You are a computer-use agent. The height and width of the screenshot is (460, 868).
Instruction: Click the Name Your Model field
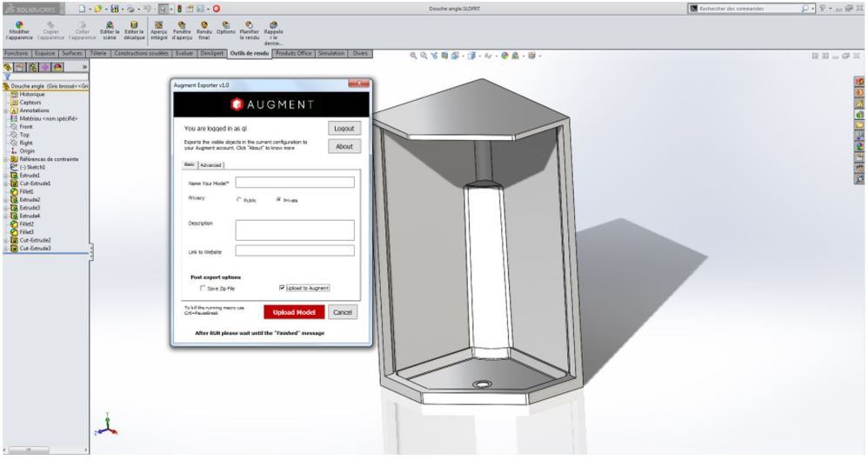(x=295, y=183)
